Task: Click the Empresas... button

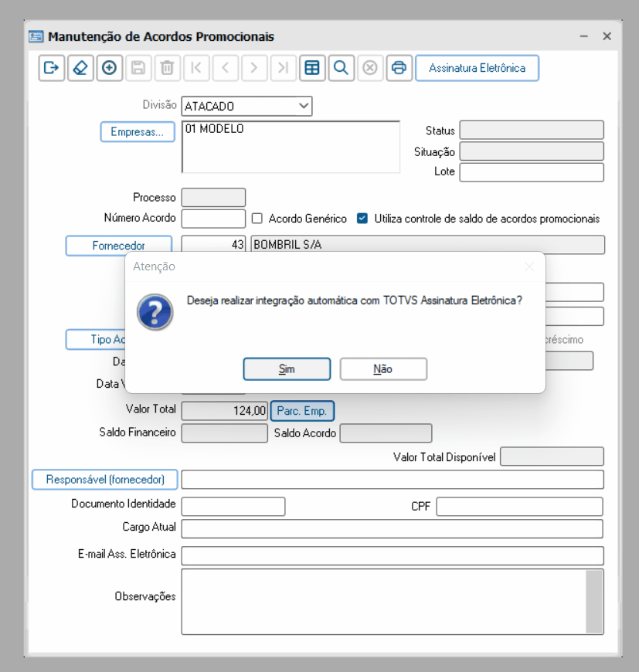Action: click(138, 131)
